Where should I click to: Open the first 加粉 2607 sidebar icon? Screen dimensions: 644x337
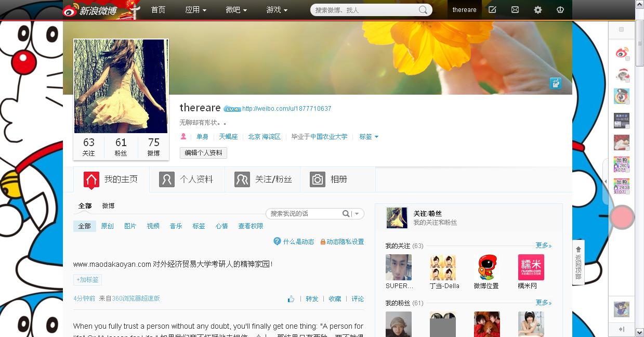tap(622, 164)
